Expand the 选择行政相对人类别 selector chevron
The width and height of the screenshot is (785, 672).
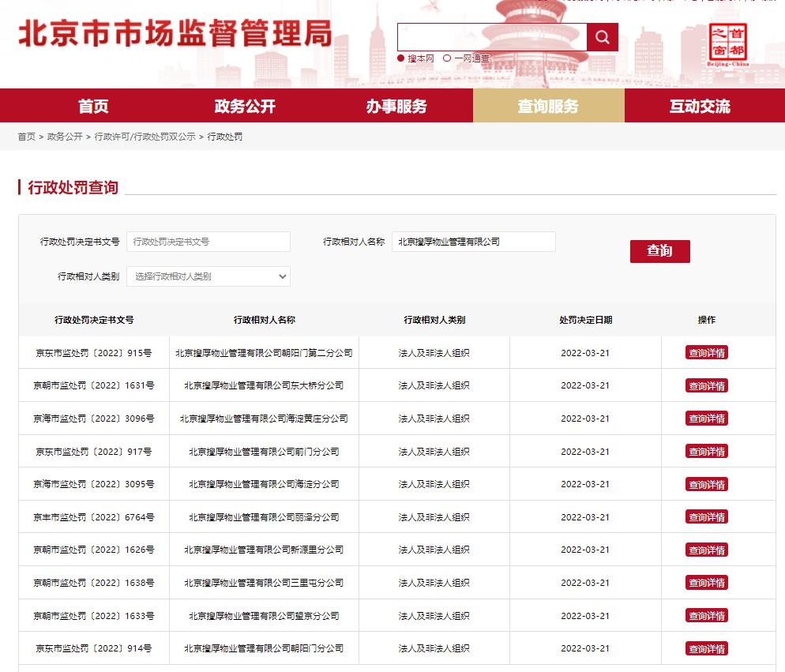(x=280, y=276)
